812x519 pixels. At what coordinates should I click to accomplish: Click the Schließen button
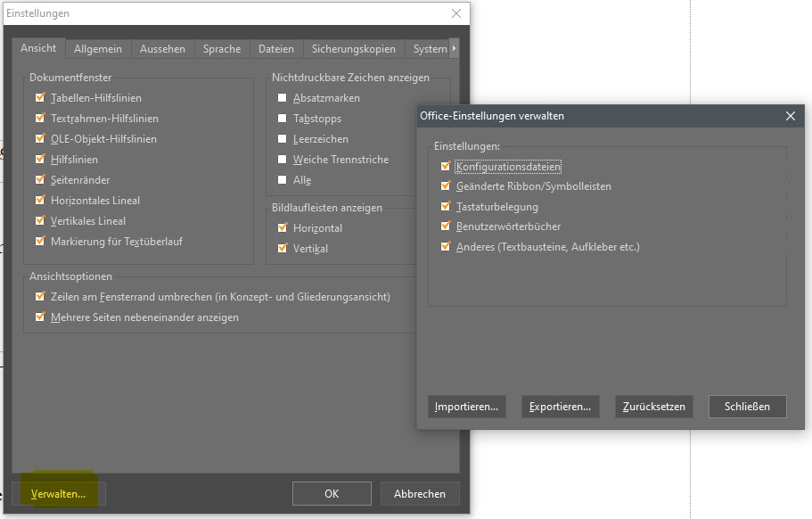747,407
